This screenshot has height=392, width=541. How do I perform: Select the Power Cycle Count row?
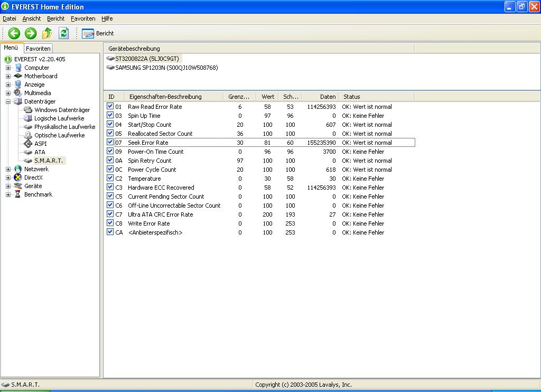point(260,170)
